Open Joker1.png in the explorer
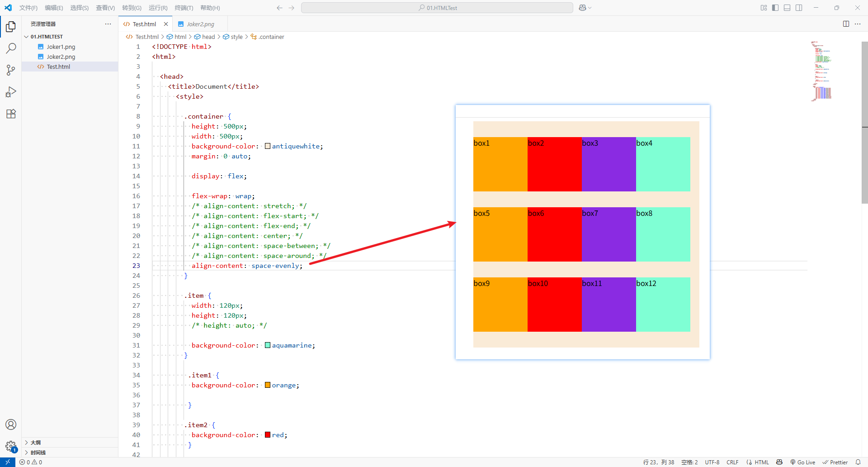Image resolution: width=868 pixels, height=467 pixels. (70, 47)
